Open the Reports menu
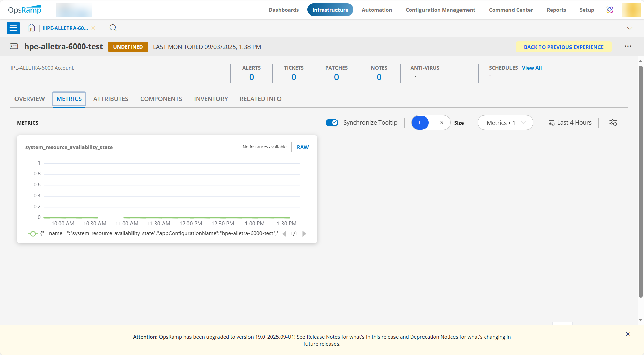This screenshot has width=644, height=355. click(x=556, y=10)
